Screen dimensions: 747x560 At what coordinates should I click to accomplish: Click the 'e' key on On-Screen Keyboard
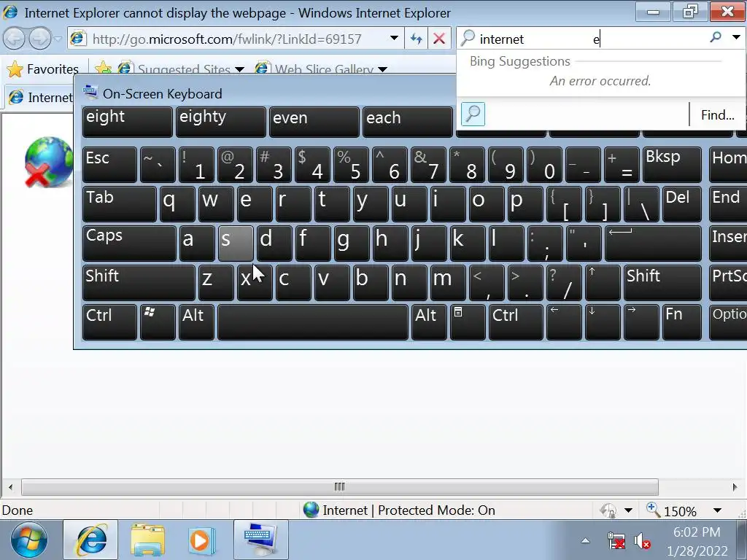click(x=255, y=204)
